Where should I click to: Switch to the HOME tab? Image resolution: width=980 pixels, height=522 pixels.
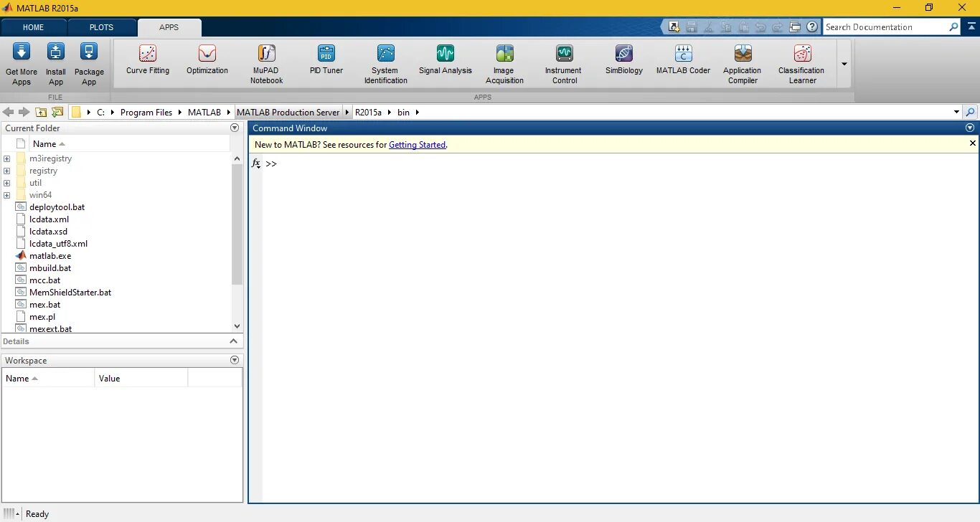33,27
